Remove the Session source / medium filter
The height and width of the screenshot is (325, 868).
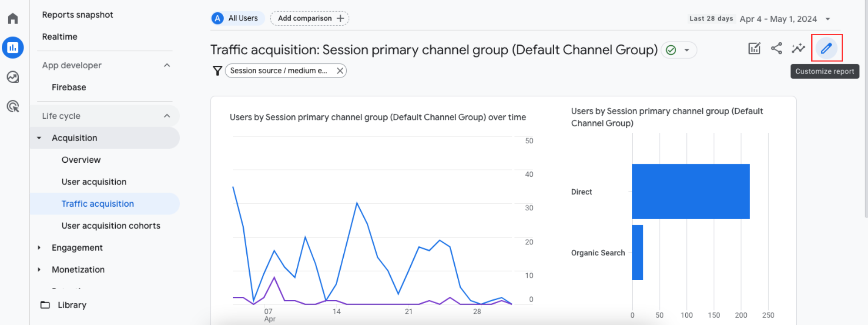tap(339, 71)
